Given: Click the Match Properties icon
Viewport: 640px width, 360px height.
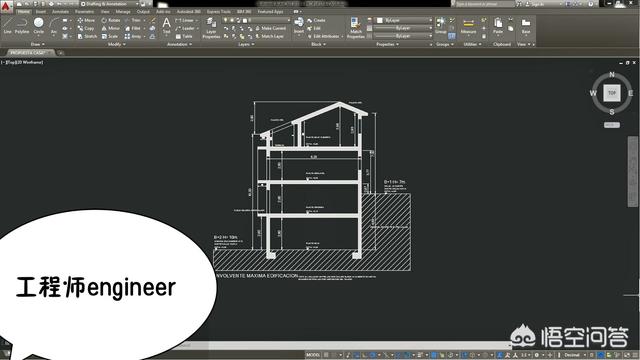Looking at the screenshot, I should 356,28.
